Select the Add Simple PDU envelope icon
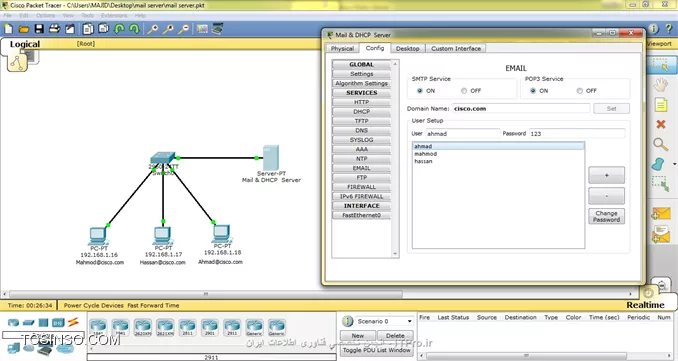Screen dimensions: 678x361 [661, 214]
